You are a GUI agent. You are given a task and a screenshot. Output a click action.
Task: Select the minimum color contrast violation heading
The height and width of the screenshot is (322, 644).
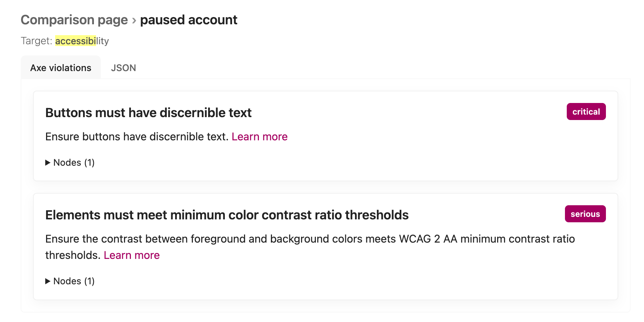coord(227,215)
